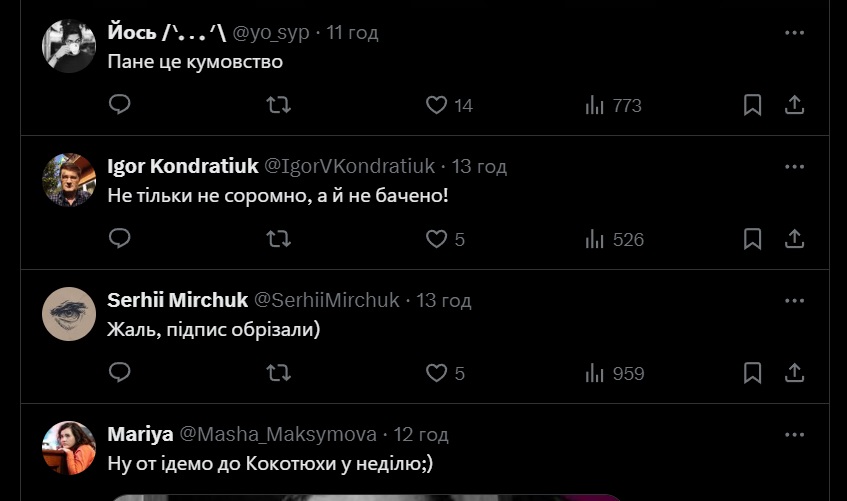Open Serhii Mirchuk's profile name link
Screen dimensions: 847x501
point(177,300)
